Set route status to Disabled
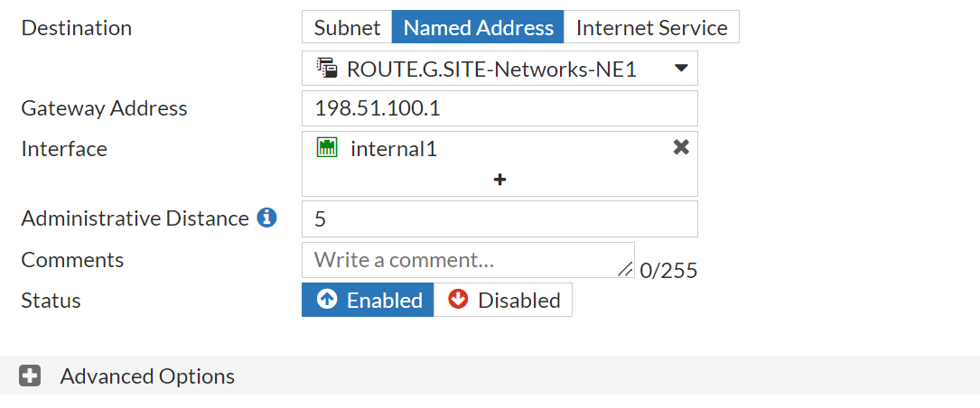Viewport: 980px width, 408px height. [503, 300]
